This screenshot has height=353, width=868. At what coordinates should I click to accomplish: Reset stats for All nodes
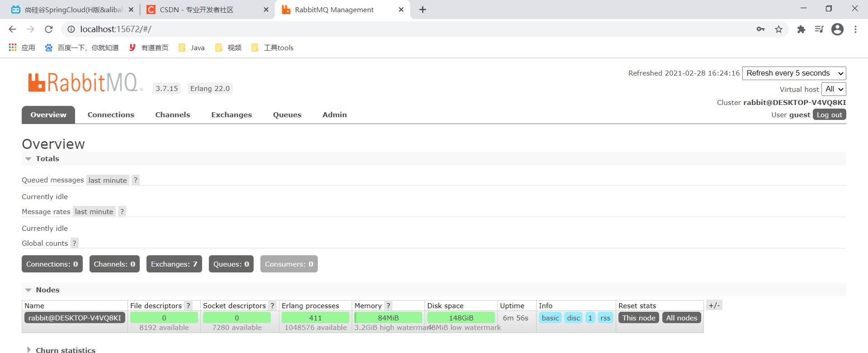click(682, 318)
